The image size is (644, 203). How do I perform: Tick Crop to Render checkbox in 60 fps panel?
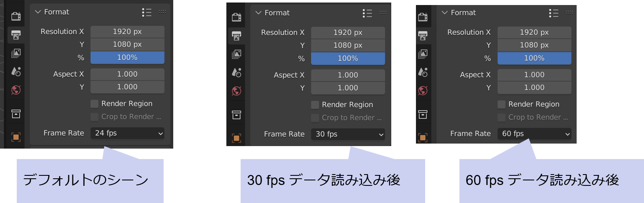(502, 117)
